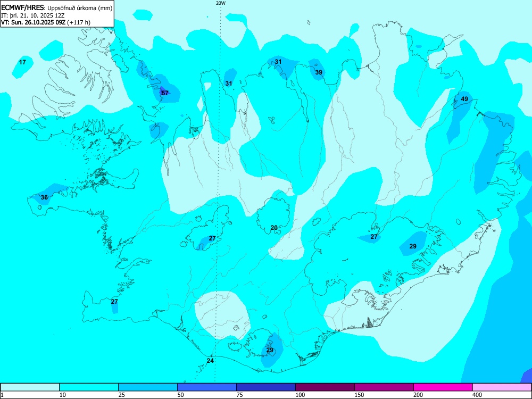Click the 'IT: þri. 21. 10. 2025 12Z' line
The height and width of the screenshot is (399, 532).
pos(32,15)
